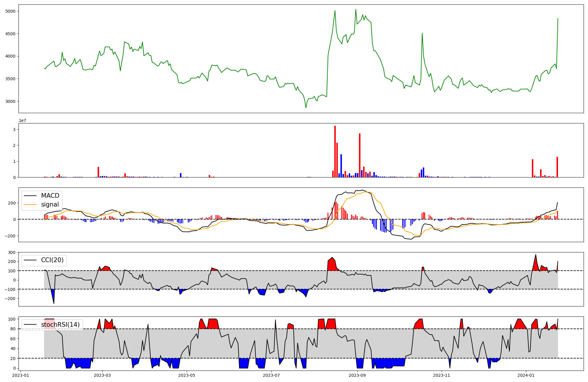Click the CCI(20) legend entry
Screen dimensions: 588x382
pos(52,260)
